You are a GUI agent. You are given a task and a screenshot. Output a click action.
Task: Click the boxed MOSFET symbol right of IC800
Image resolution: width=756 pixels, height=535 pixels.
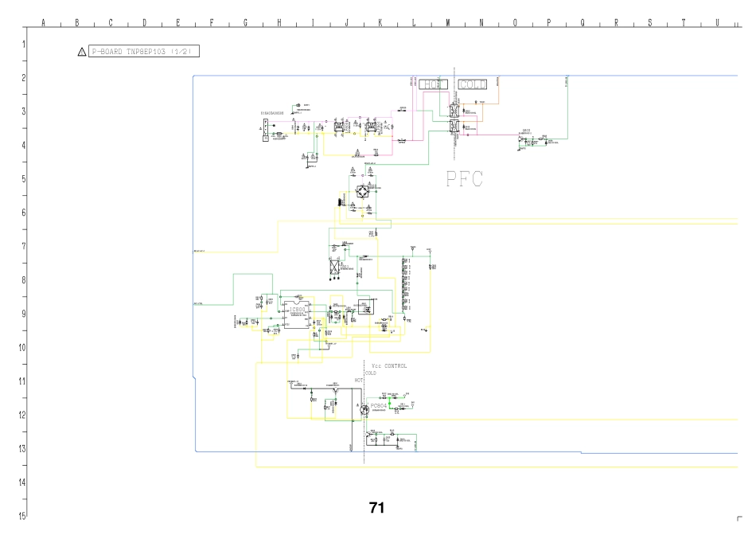click(x=367, y=307)
